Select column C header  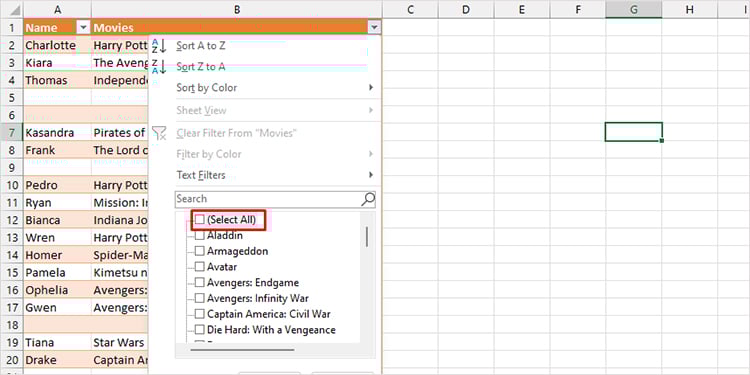(x=410, y=9)
